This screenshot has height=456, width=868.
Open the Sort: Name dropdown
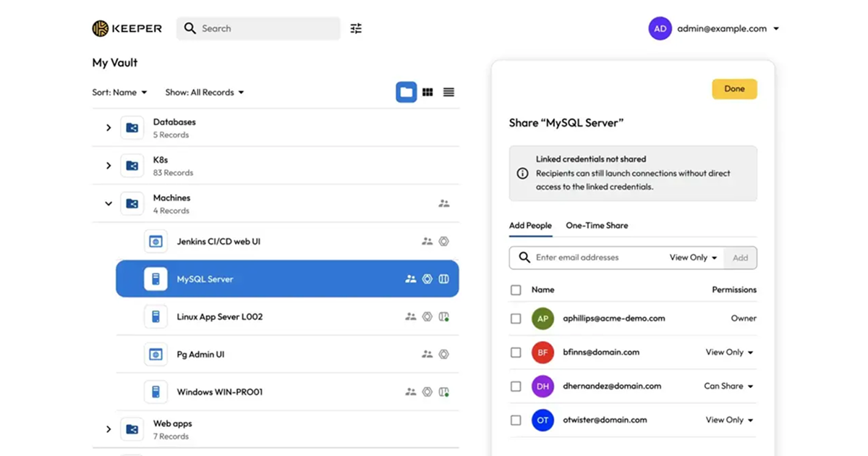click(x=119, y=92)
